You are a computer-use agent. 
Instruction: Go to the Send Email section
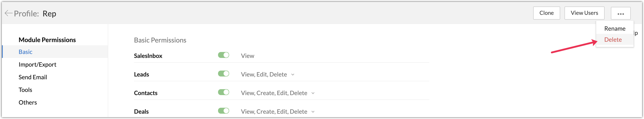33,77
